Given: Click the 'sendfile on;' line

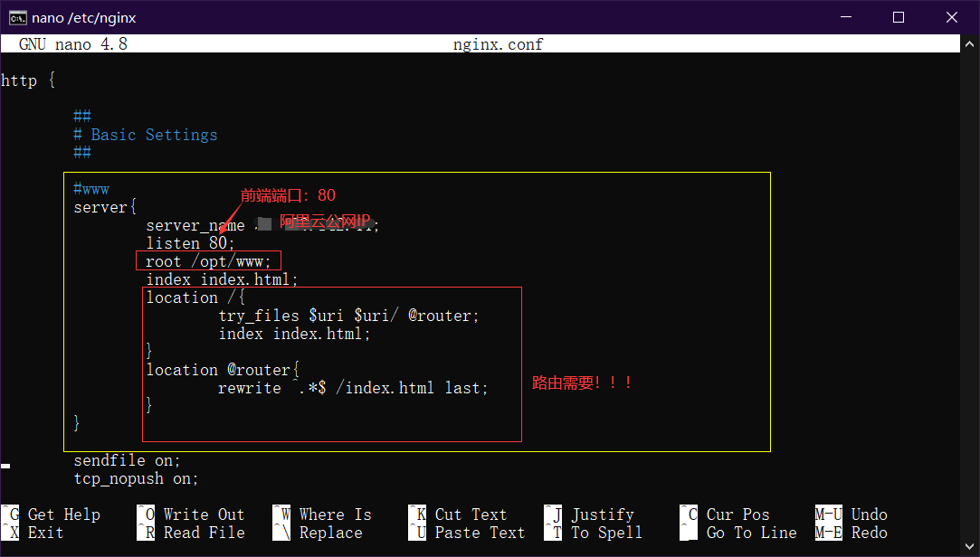Looking at the screenshot, I should click(x=127, y=460).
